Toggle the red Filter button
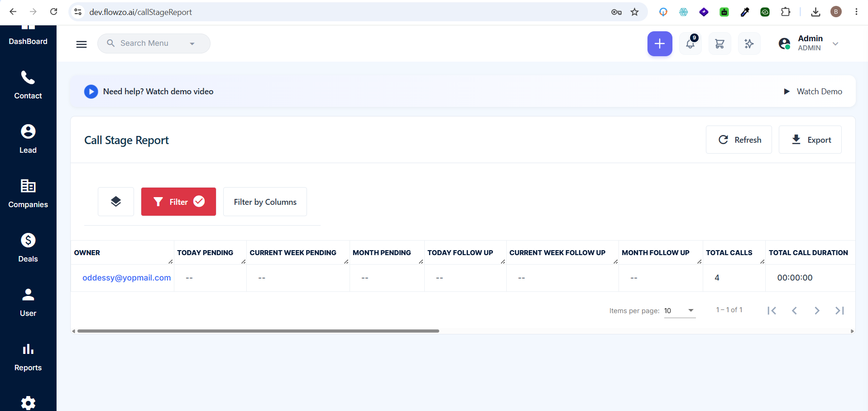 178,202
